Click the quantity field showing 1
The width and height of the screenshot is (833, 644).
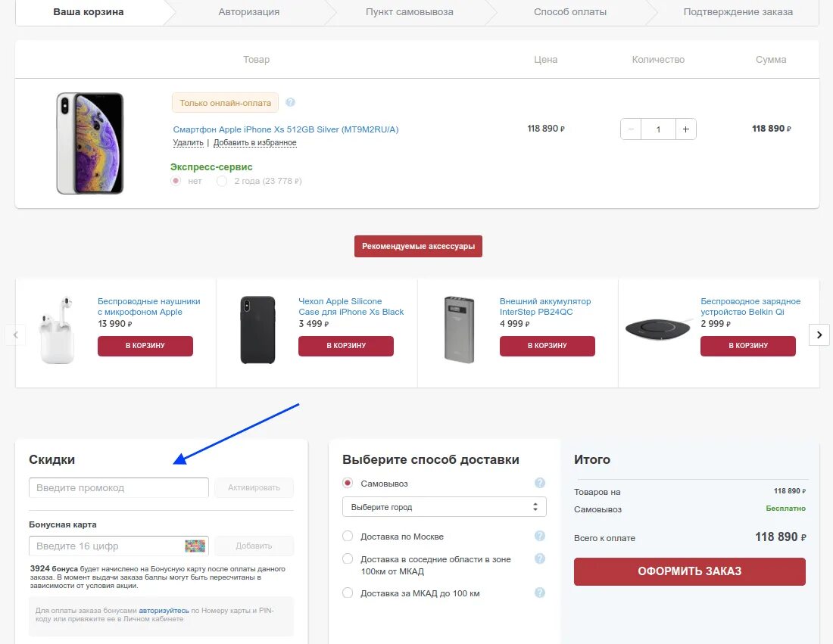pos(658,129)
